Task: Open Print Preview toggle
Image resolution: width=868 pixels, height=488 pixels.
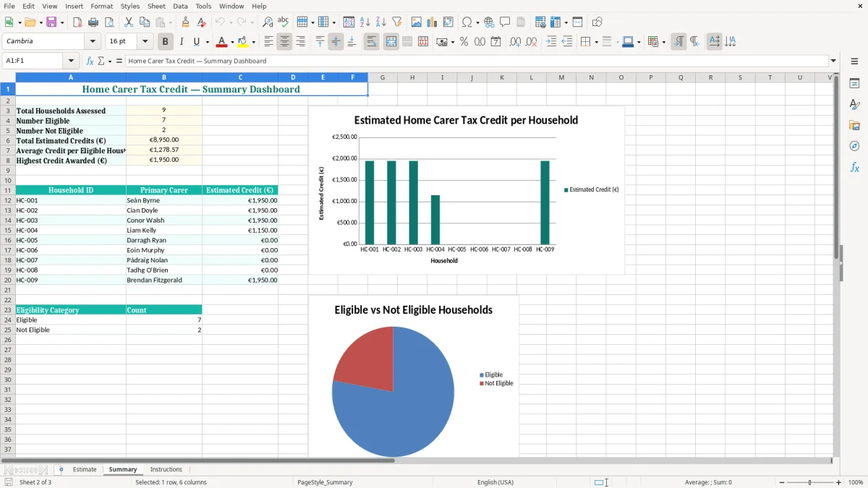Action: point(109,22)
